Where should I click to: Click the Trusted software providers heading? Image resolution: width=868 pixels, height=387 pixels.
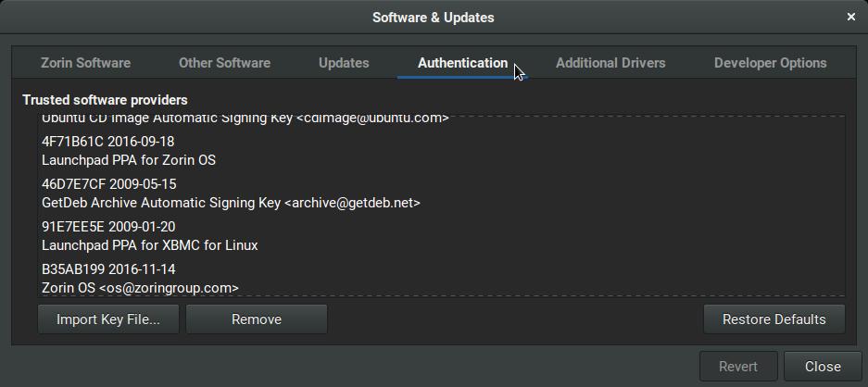click(105, 100)
